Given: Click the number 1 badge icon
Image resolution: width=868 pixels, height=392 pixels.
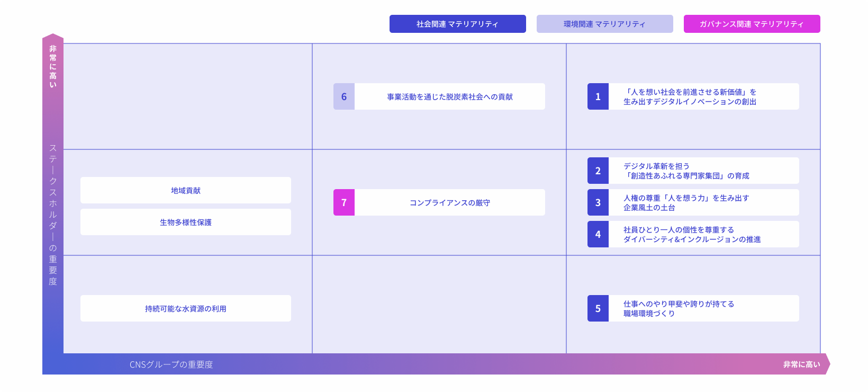Looking at the screenshot, I should pyautogui.click(x=598, y=96).
